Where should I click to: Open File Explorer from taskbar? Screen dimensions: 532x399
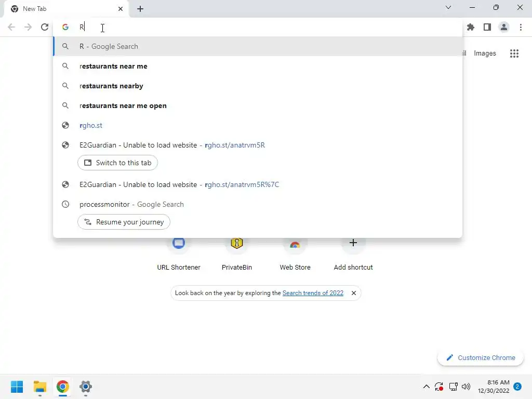coord(39,387)
